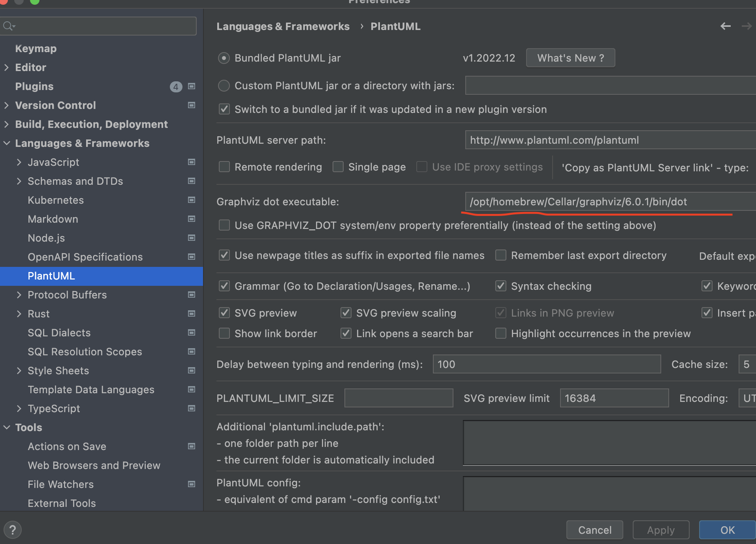Viewport: 756px width, 544px height.
Task: Enable Show link border checkbox
Action: click(x=224, y=334)
